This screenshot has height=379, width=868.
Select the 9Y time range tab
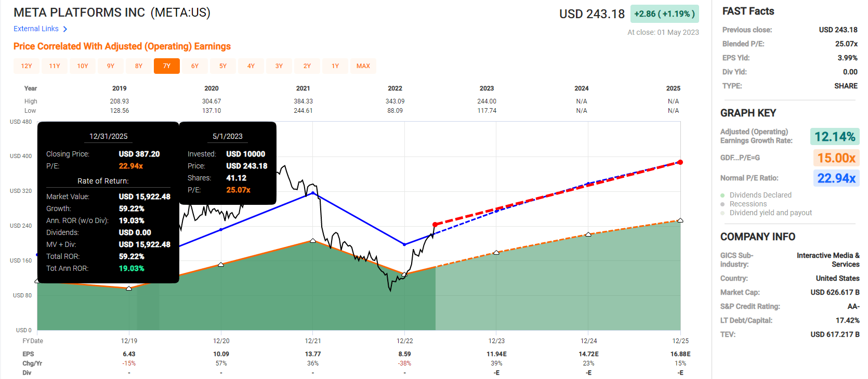111,66
